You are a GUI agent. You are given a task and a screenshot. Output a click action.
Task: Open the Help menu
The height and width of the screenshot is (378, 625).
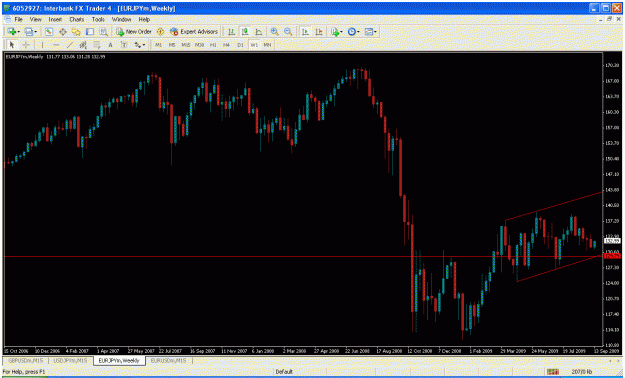click(x=144, y=19)
